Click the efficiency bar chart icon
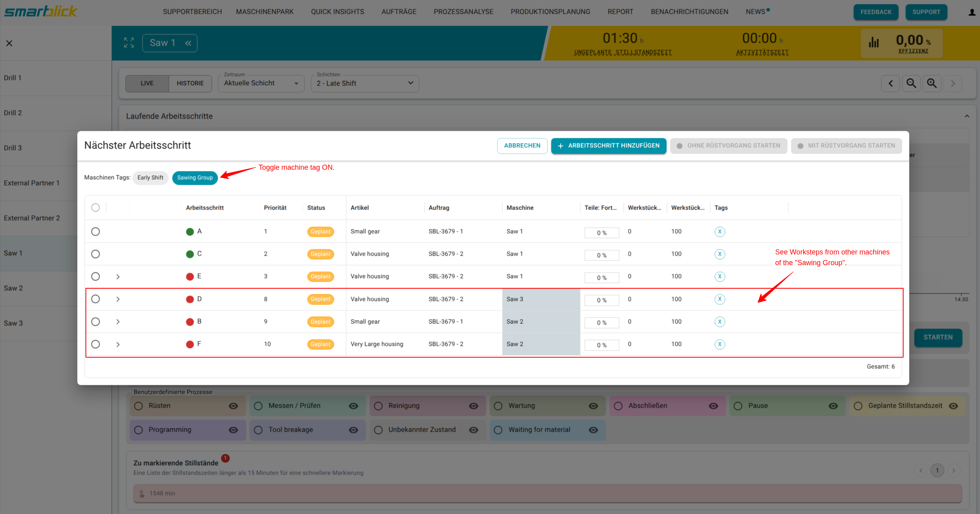 pyautogui.click(x=874, y=43)
